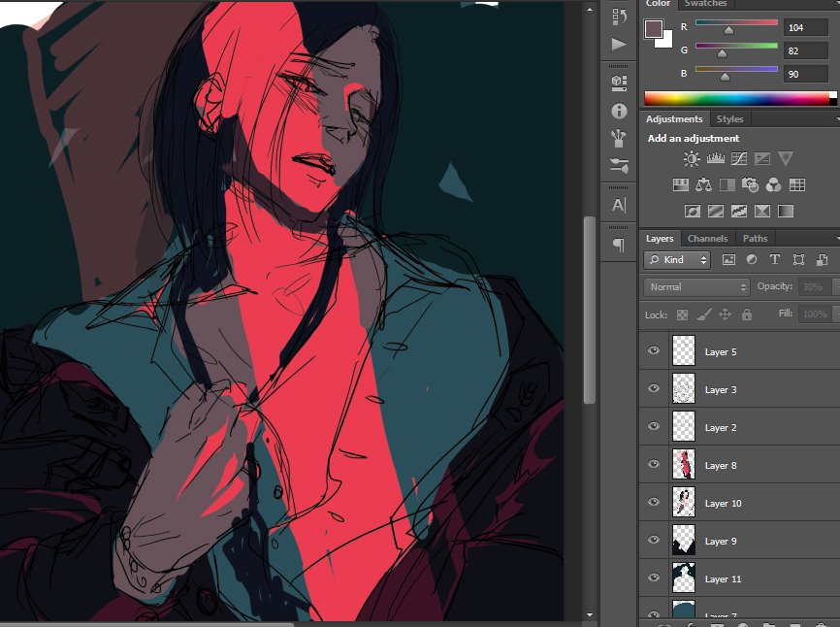Filter layers by smart objects icon
This screenshot has height=627, width=840.
click(822, 260)
